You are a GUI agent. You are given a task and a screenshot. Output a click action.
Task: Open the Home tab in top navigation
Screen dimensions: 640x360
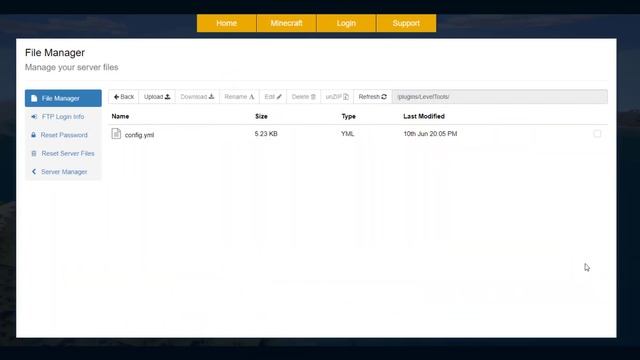point(227,23)
